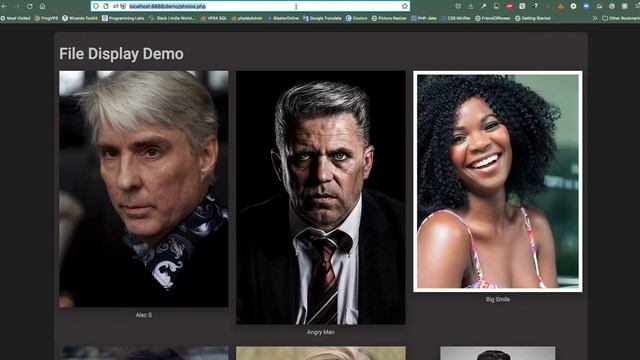Click the File Display Demo heading
This screenshot has width=640, height=360.
click(x=121, y=54)
